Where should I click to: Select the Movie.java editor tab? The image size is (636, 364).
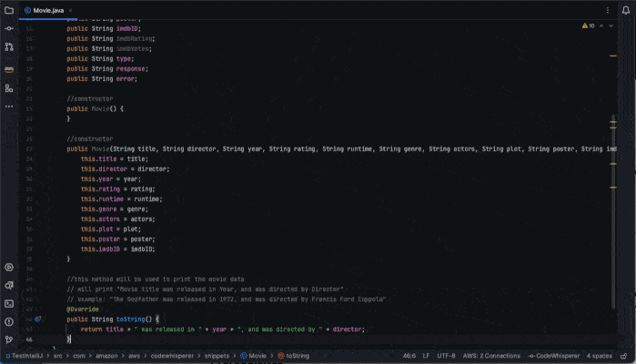click(x=45, y=11)
